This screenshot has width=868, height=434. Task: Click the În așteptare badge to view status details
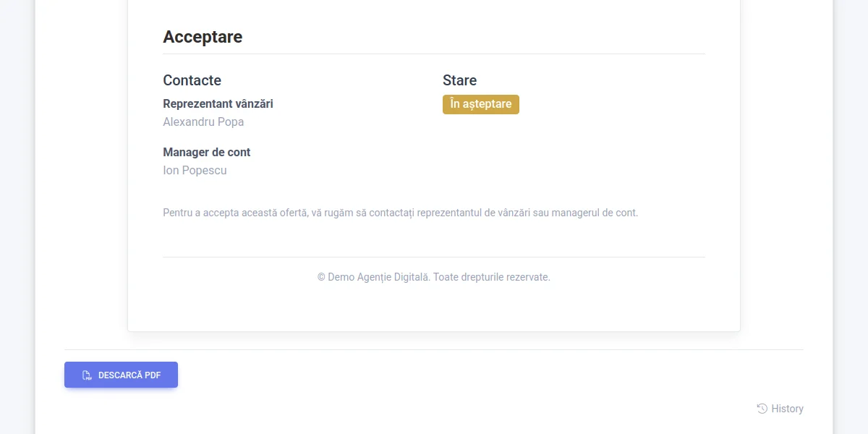pos(480,104)
